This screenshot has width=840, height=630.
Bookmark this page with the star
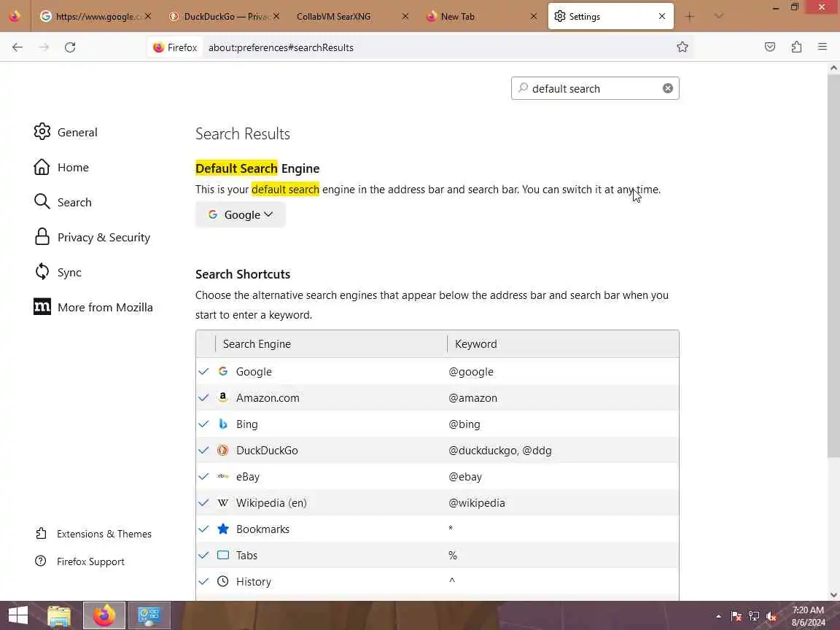click(682, 47)
